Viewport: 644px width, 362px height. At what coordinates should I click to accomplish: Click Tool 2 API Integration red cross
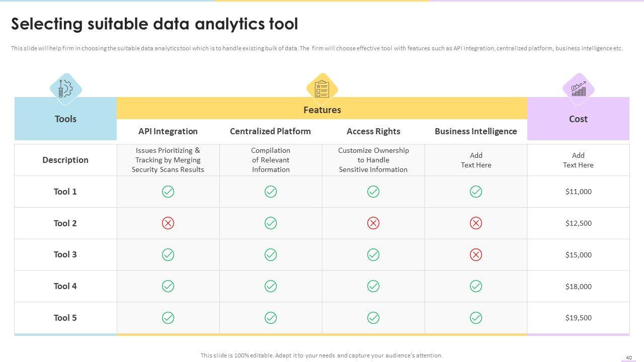(x=168, y=223)
